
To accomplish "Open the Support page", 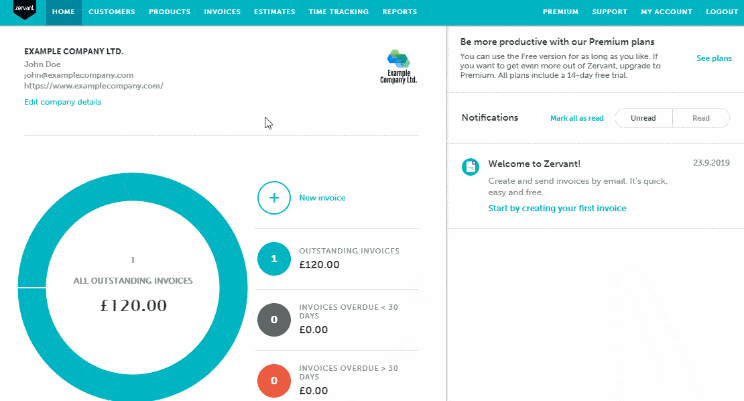I will click(609, 12).
